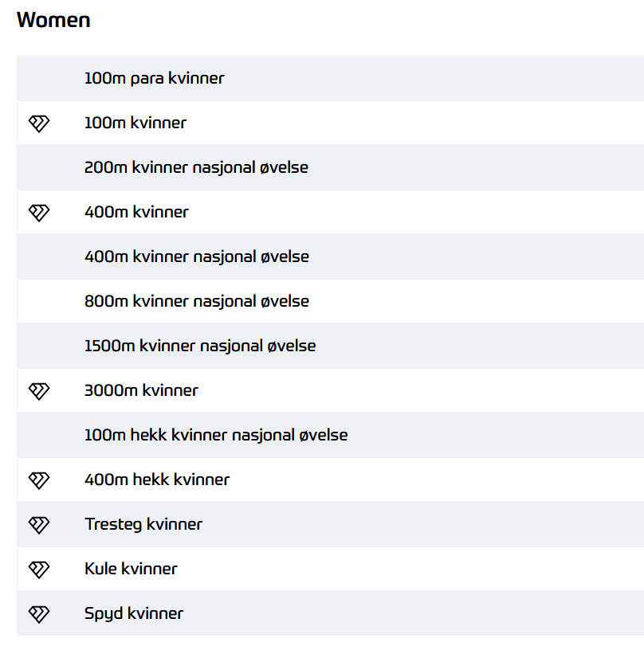This screenshot has height=650, width=644.
Task: Click the diamond icon beside 3000m kvinner
Action: click(x=39, y=390)
